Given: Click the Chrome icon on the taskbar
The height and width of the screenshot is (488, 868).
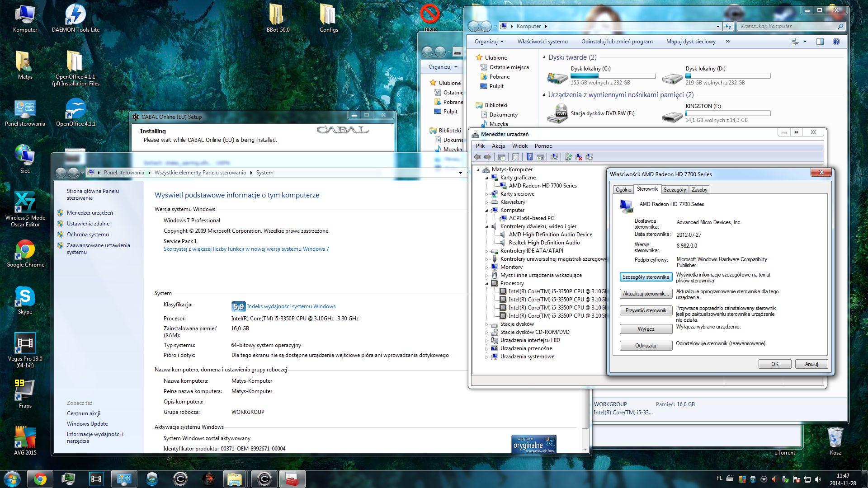Looking at the screenshot, I should (40, 479).
